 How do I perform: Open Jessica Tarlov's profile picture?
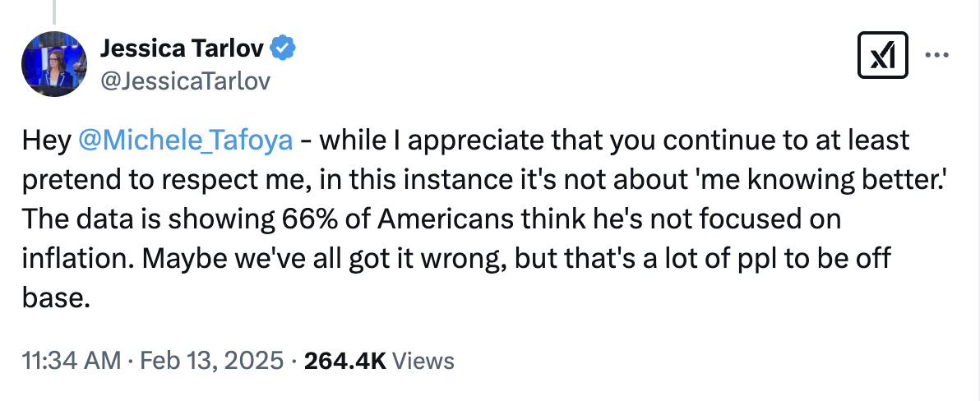53,64
